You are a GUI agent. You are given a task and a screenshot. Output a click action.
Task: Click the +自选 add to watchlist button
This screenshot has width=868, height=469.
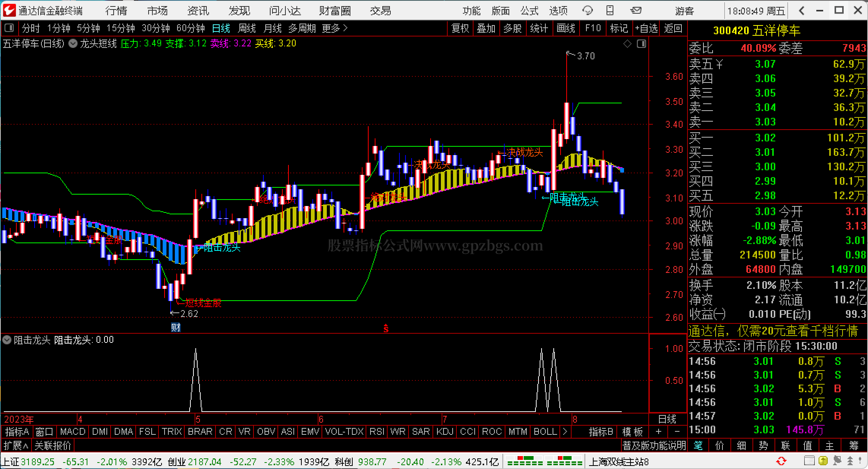646,29
